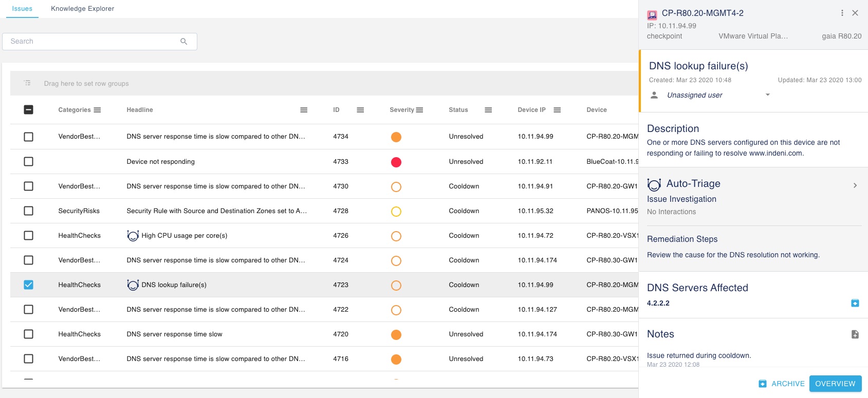Check the box for issue 4734

tap(29, 137)
